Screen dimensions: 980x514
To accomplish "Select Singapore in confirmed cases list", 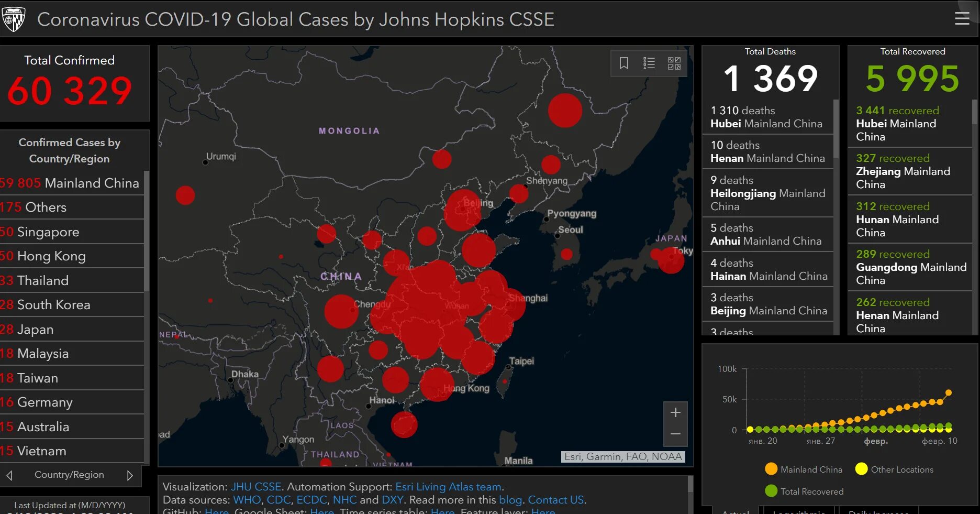I will coord(72,232).
